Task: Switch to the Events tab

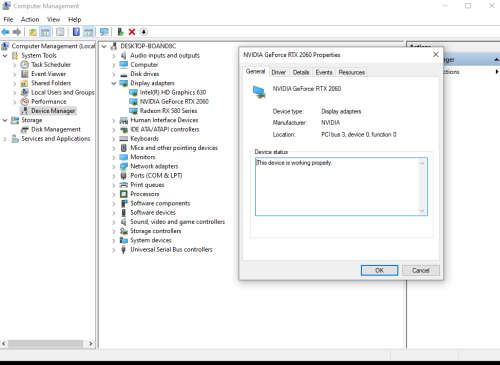Action: (x=324, y=72)
